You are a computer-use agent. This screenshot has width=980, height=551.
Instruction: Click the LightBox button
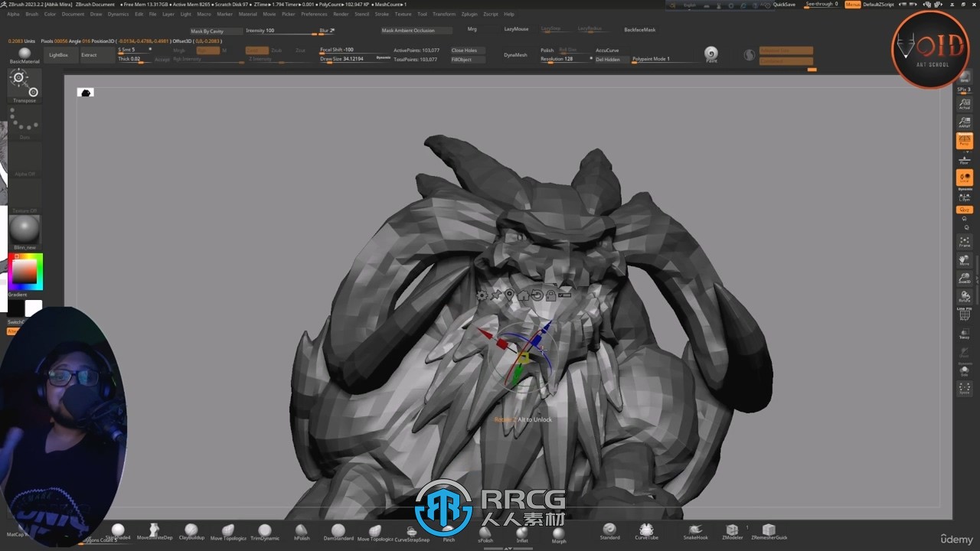(x=58, y=55)
